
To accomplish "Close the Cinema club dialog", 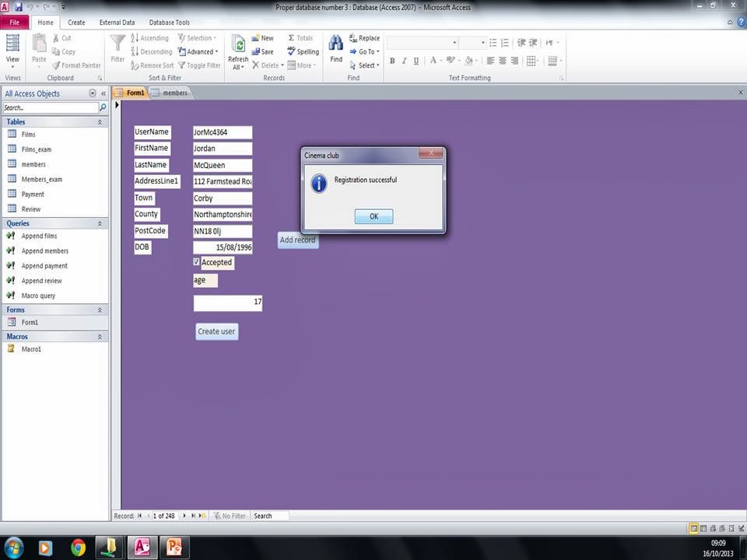I will [x=431, y=153].
